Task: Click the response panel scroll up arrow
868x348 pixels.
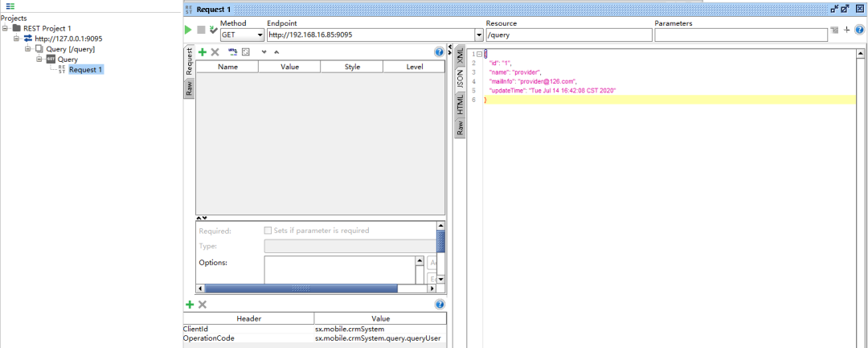Action: pyautogui.click(x=860, y=54)
